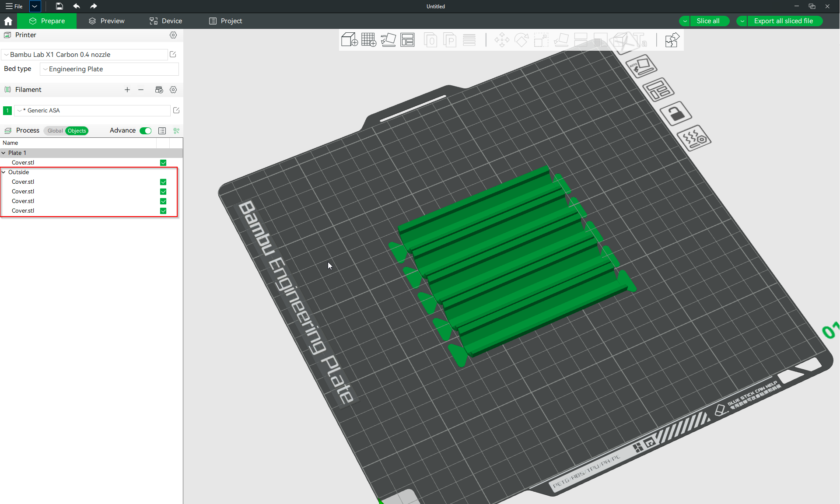Uncheck the first Cover.stl under Outside

(x=163, y=182)
